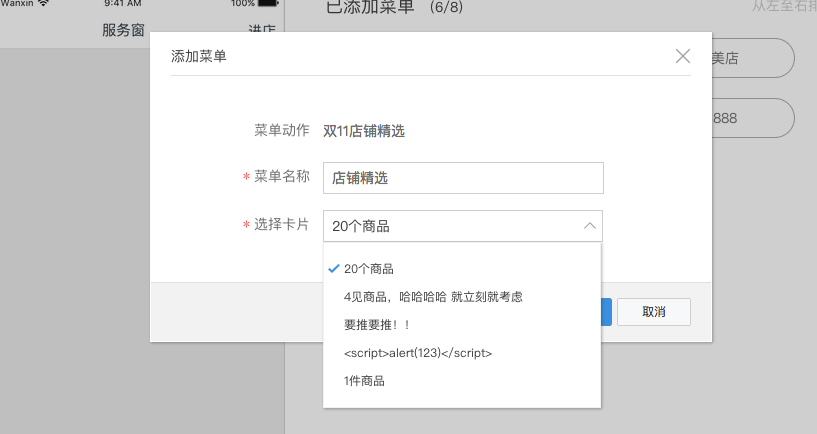Screen dimensions: 817x434
Task: Pick the 要推要推！！ card option
Action: pyautogui.click(x=376, y=325)
